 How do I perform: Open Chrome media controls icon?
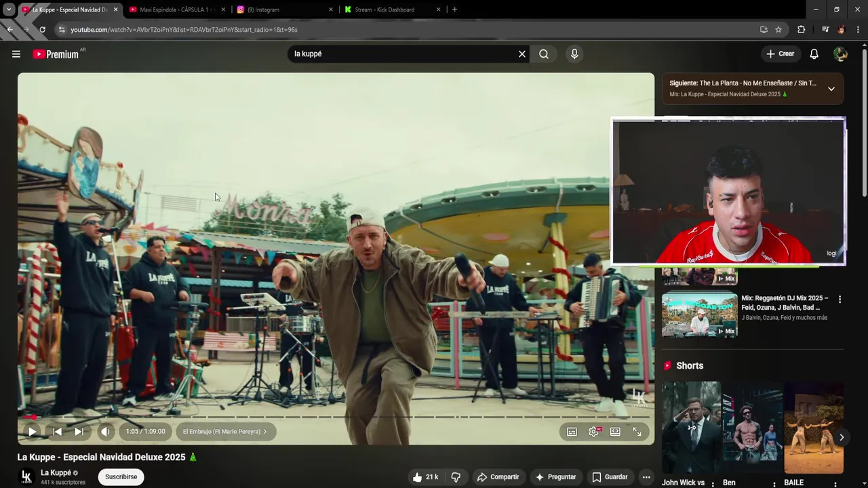coord(825,30)
